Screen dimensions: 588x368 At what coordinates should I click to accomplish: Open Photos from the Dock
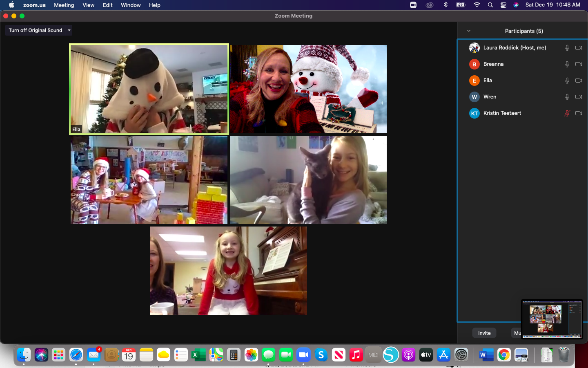(x=251, y=355)
